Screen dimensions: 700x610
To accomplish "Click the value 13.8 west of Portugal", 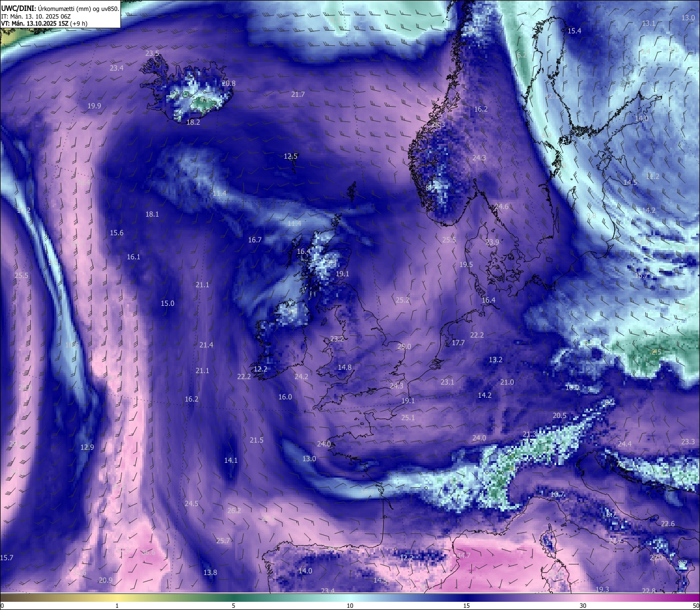I will [210, 573].
